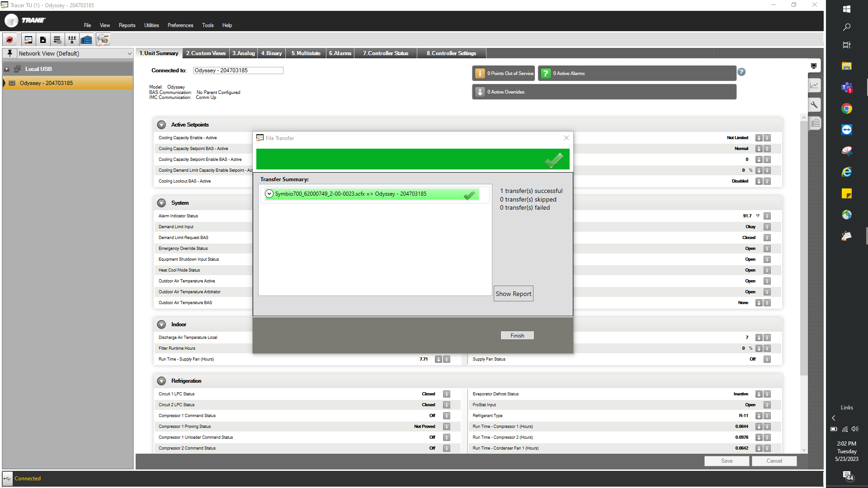
Task: Open the server device list toolbar icon
Action: [x=57, y=40]
